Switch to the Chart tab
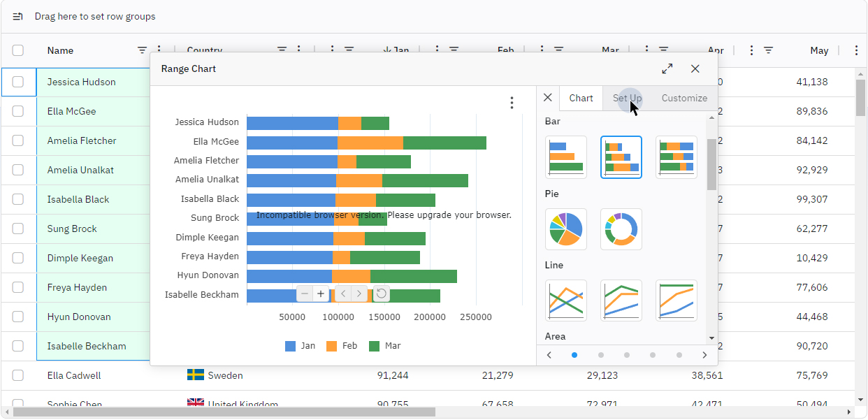This screenshot has height=420, width=868. [581, 98]
